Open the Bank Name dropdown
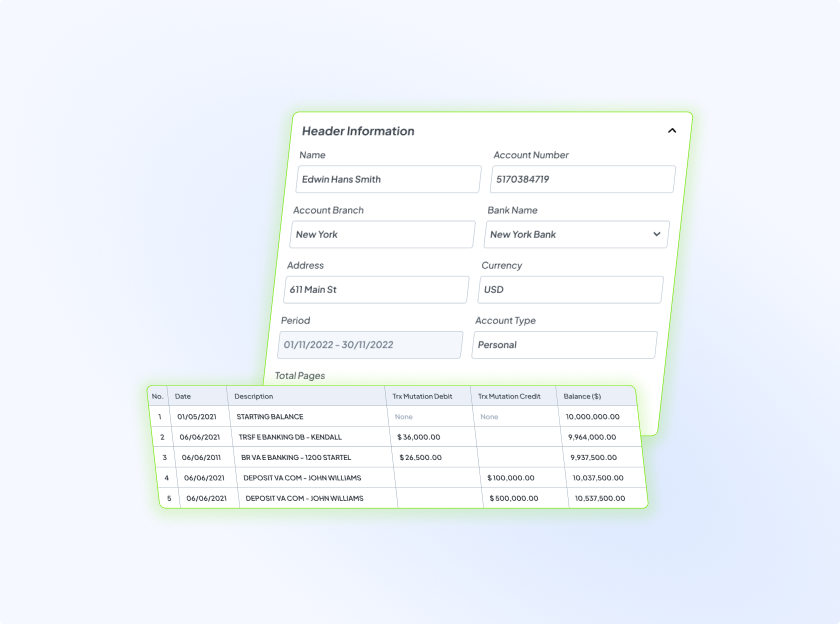 tap(577, 235)
